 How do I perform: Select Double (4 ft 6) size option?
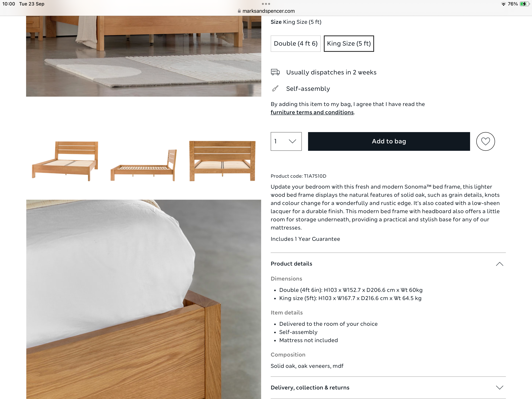(296, 44)
